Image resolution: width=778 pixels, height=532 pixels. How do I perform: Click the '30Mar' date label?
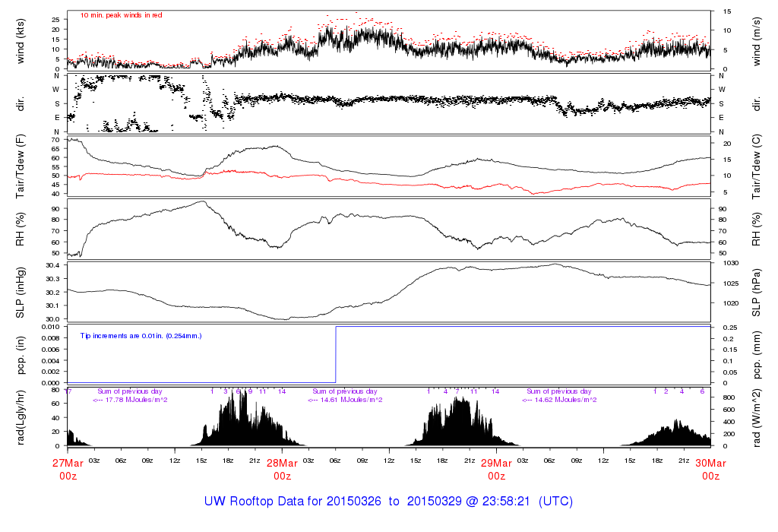click(710, 463)
